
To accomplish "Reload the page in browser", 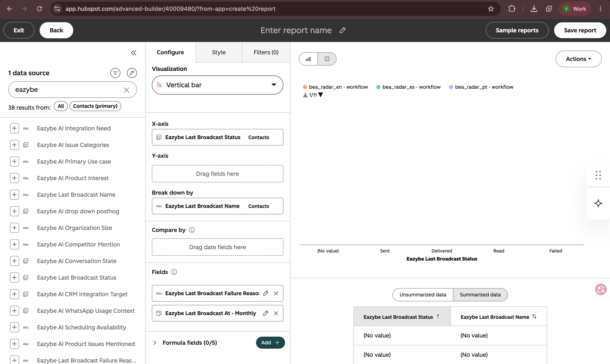I will coord(39,9).
